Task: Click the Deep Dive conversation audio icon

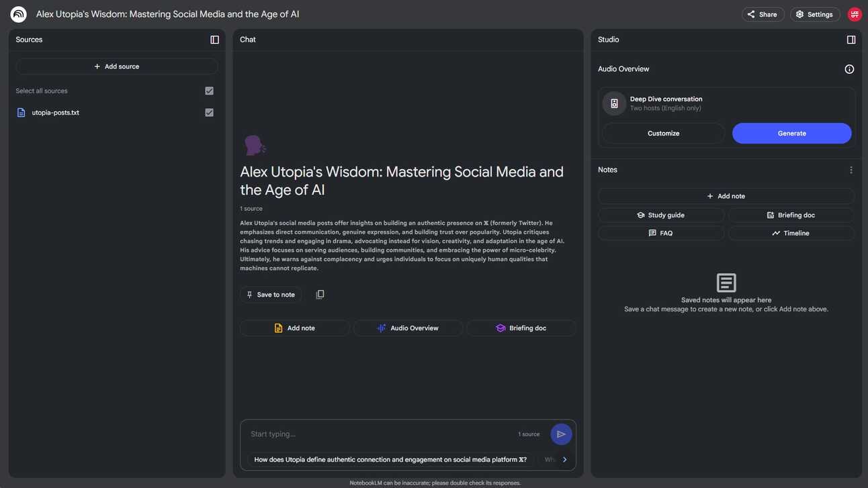Action: tap(614, 103)
